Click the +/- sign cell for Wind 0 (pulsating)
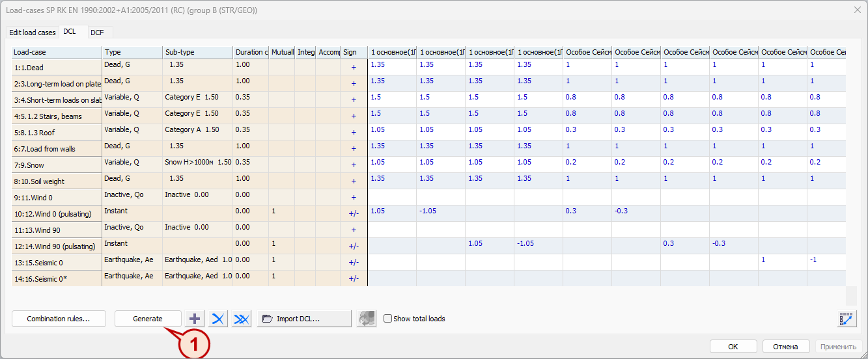 pyautogui.click(x=354, y=213)
